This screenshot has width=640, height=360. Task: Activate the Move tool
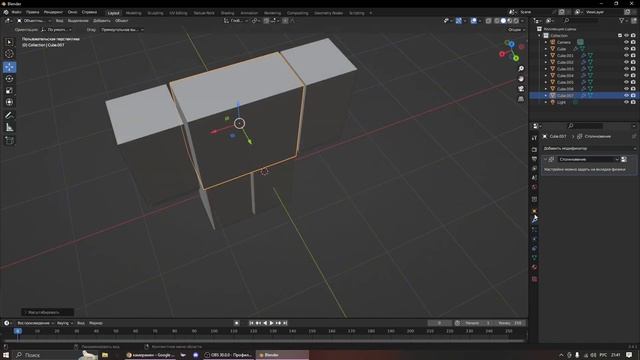click(x=9, y=67)
